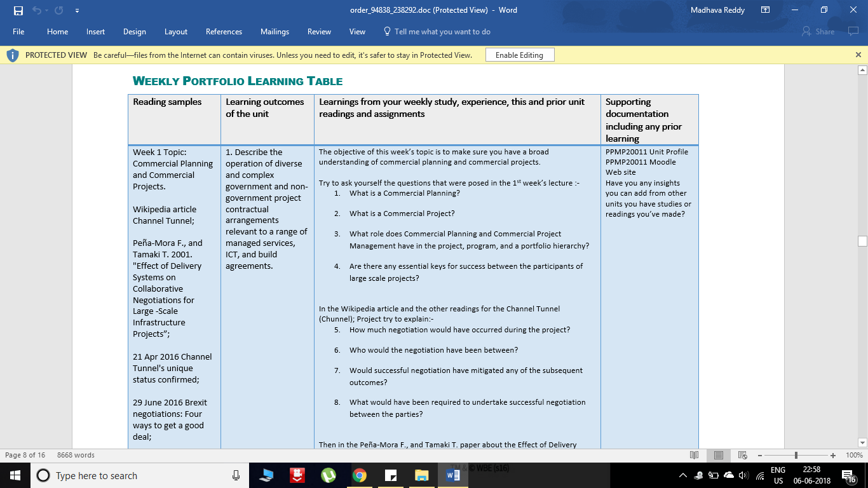Click the zoom out minus button
Image resolution: width=868 pixels, height=488 pixels.
pos(761,455)
